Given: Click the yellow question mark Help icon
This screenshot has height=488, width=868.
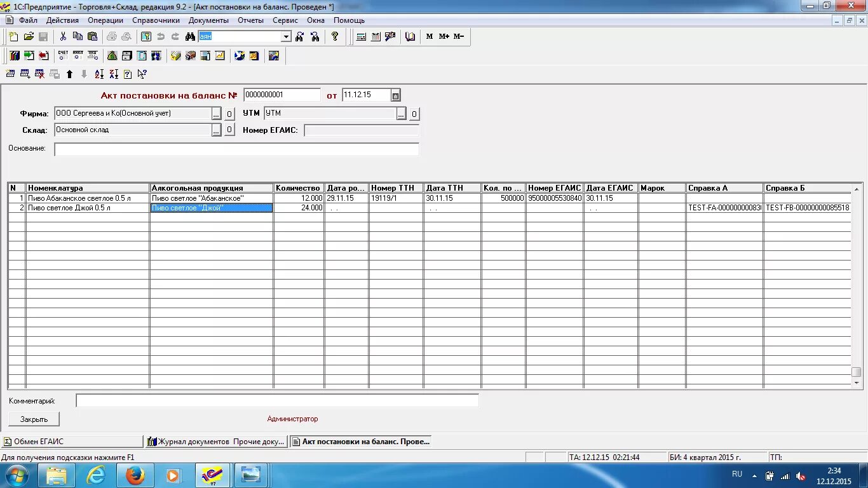Looking at the screenshot, I should pos(336,37).
